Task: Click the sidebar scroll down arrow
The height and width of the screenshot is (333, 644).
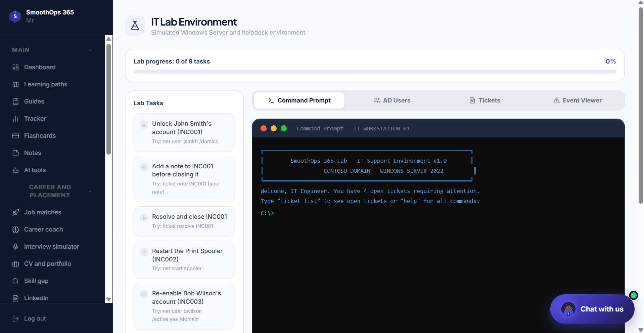Action: (108, 299)
